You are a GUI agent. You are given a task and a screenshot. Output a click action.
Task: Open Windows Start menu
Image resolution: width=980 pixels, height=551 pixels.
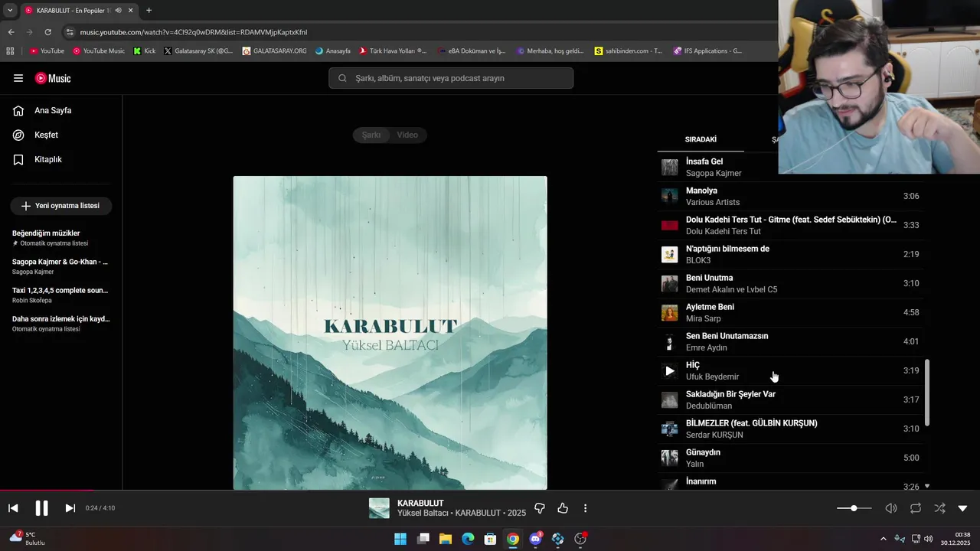tap(400, 539)
